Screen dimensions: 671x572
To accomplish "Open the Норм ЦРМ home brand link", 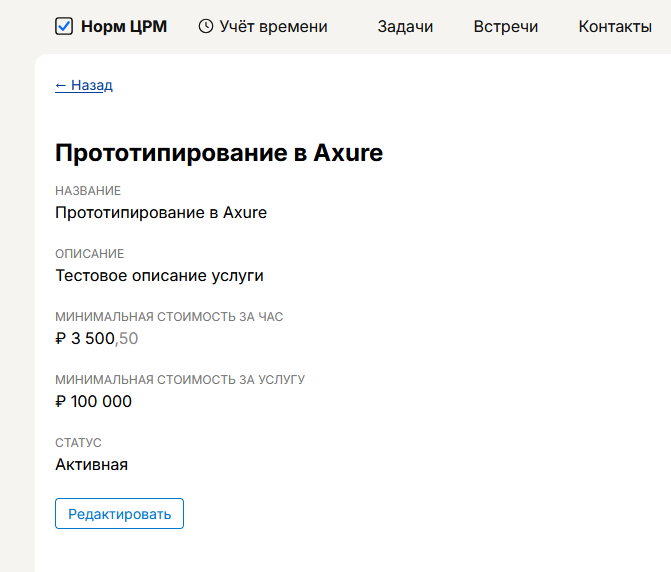I will 123,27.
